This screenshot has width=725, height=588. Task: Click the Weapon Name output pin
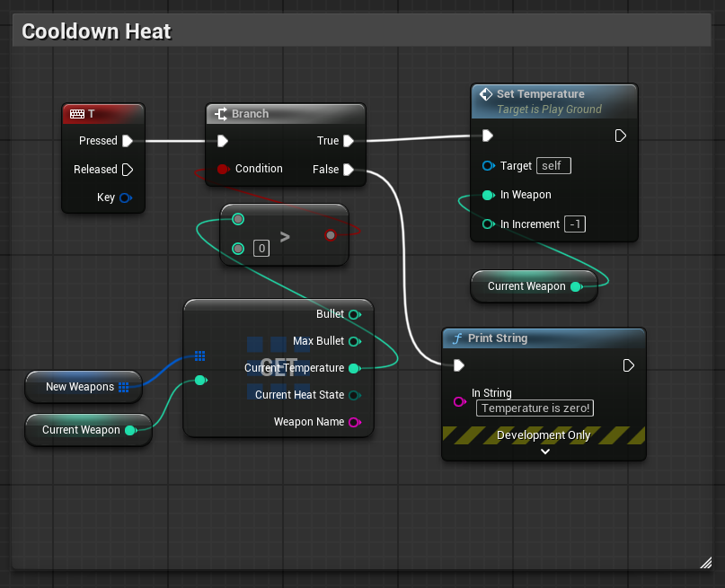(x=355, y=422)
